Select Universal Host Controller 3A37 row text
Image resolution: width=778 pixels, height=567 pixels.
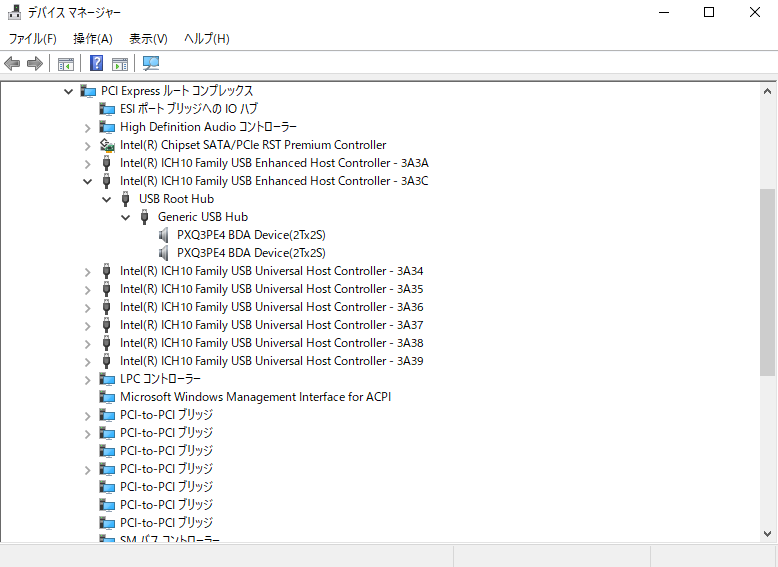(271, 325)
